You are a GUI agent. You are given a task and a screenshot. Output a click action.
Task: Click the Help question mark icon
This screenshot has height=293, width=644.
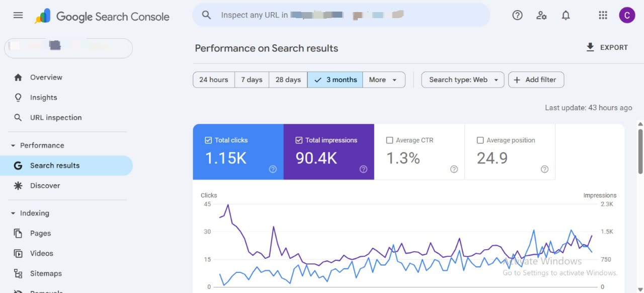click(517, 15)
